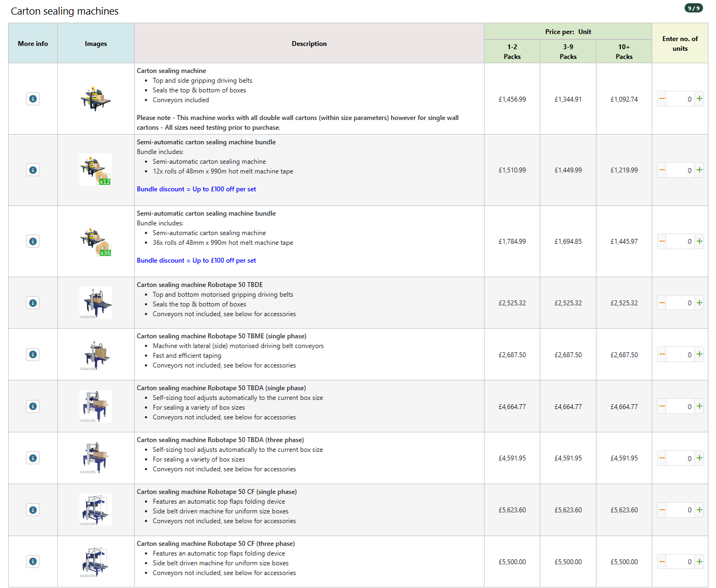Click the Enter no. of units header
Viewport: 716px width, 588px height.
pos(680,44)
